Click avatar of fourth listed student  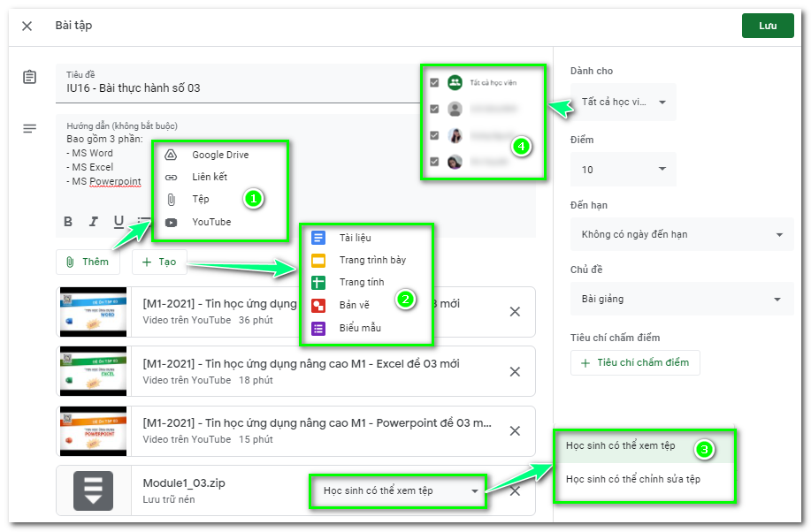[455, 162]
